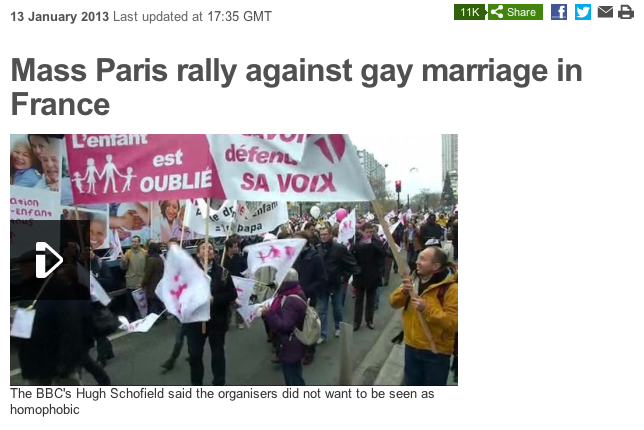Click the red traffic light in the image
644x430 pixels.
[x=398, y=186]
